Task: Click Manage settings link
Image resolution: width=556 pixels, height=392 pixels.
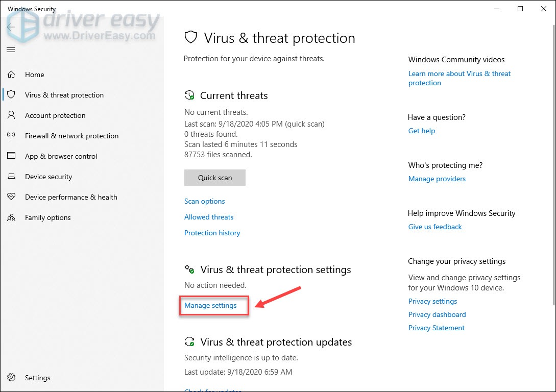Action: click(210, 305)
